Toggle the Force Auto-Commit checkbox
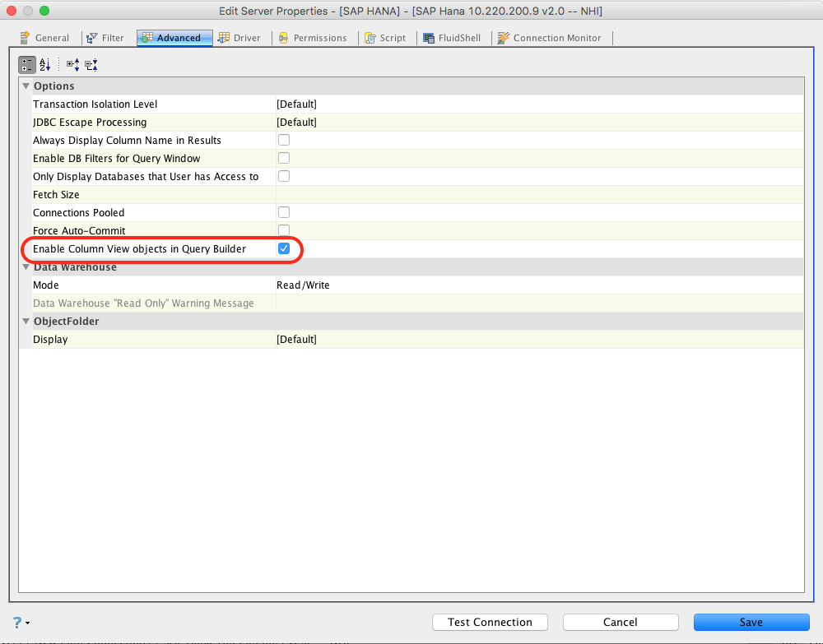The image size is (823, 644). coord(284,229)
